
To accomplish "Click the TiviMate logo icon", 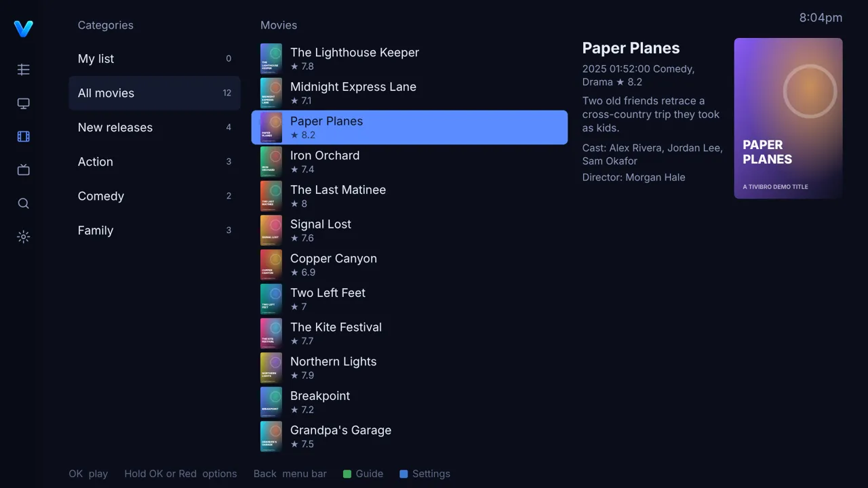I will (x=23, y=28).
